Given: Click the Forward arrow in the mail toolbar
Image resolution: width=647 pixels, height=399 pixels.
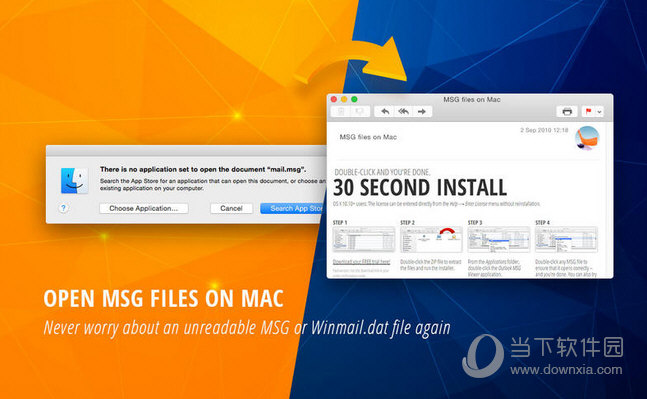Looking at the screenshot, I should point(422,111).
